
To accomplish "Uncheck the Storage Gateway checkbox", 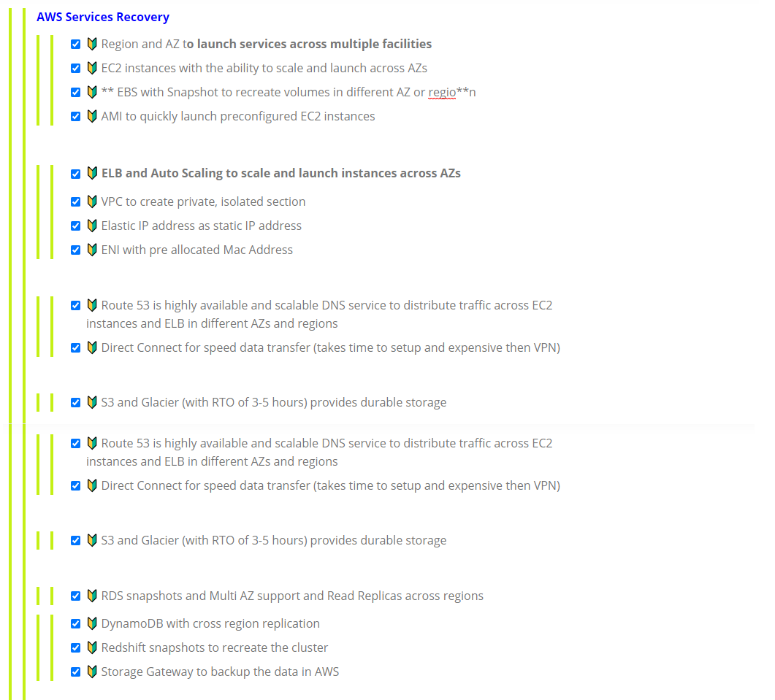I will pyautogui.click(x=76, y=672).
